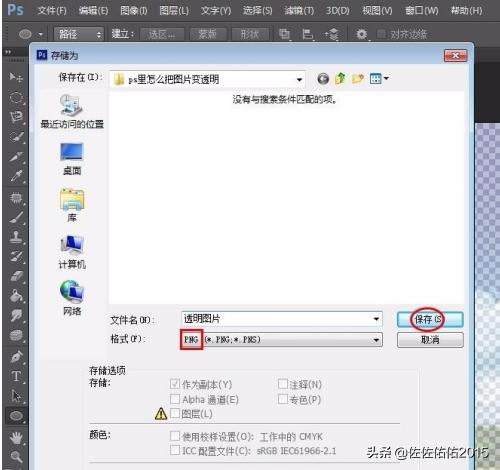
Task: Toggle the 图层(L) checkbox
Action: (175, 414)
